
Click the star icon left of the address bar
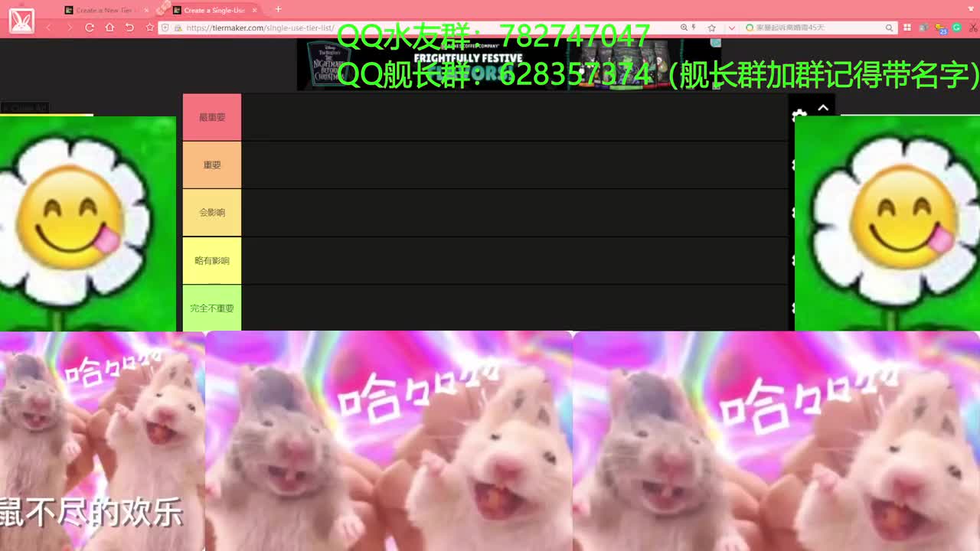coord(150,28)
